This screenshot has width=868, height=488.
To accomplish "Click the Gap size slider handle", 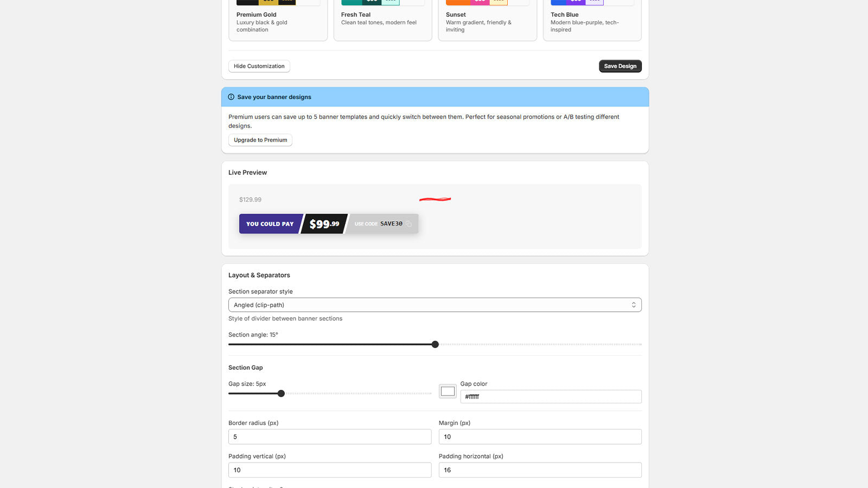I will (281, 394).
